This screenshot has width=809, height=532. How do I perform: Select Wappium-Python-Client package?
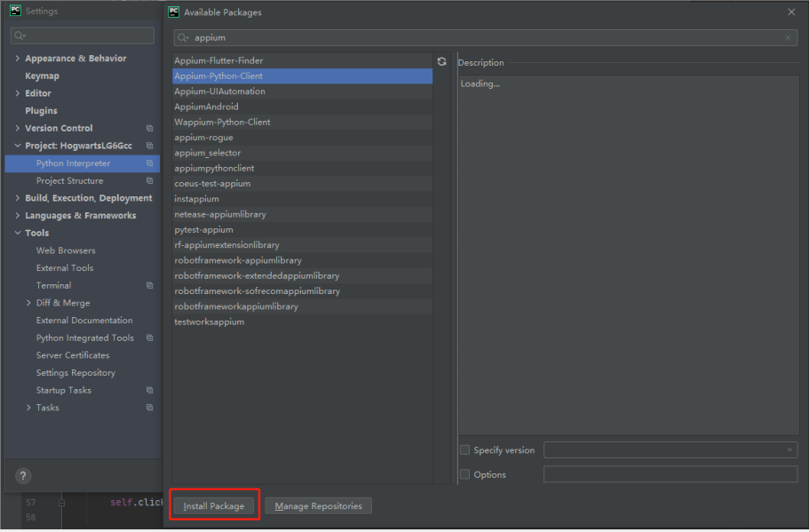click(302, 123)
